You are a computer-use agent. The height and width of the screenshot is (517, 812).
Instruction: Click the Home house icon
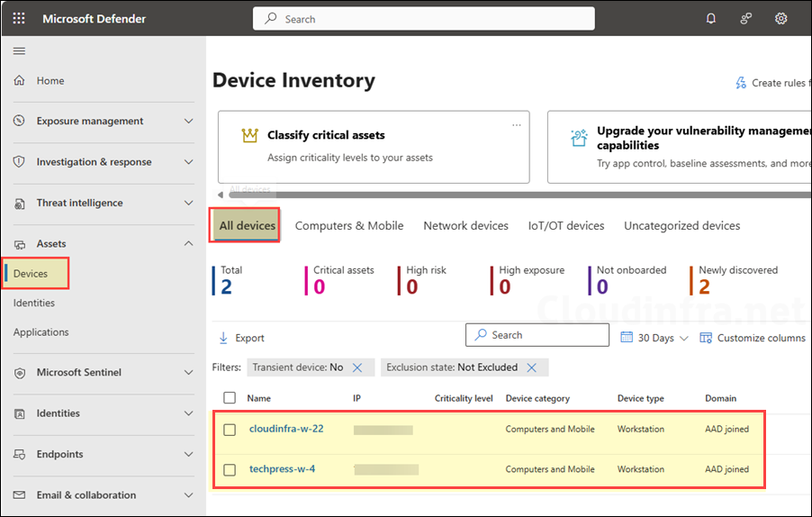tap(19, 80)
